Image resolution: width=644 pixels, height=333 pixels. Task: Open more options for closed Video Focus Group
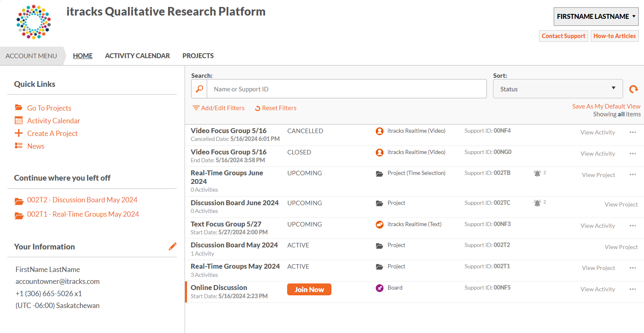[x=633, y=154]
